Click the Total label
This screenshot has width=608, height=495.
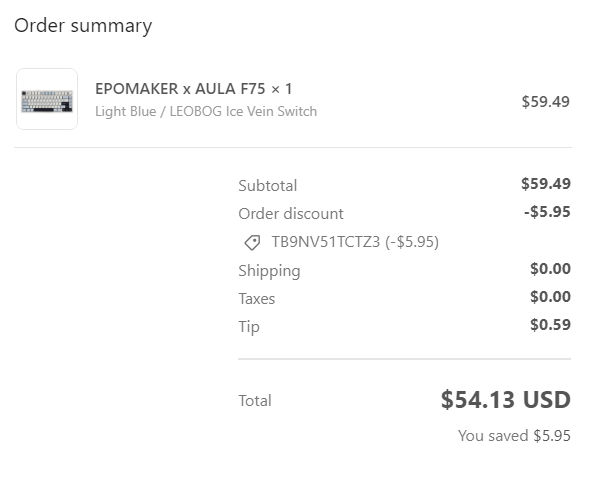point(254,400)
